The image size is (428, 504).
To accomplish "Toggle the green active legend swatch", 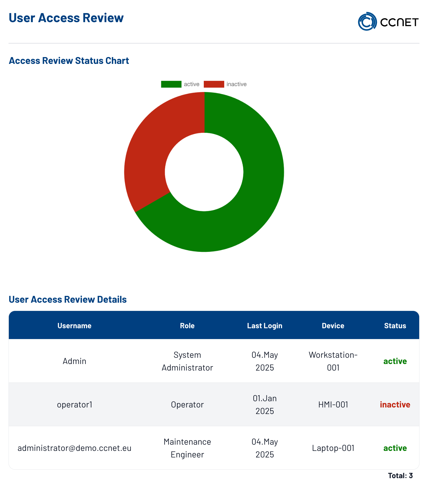I will [171, 84].
